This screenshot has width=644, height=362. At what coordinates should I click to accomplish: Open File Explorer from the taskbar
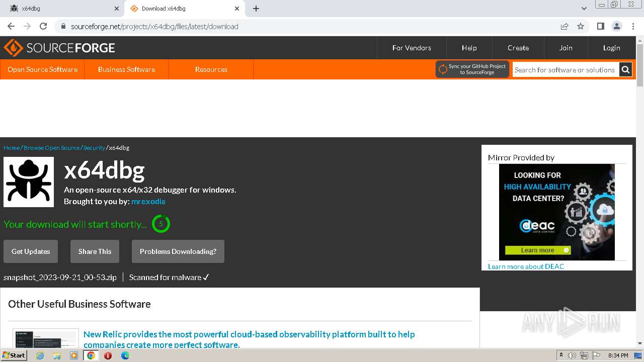(57, 355)
